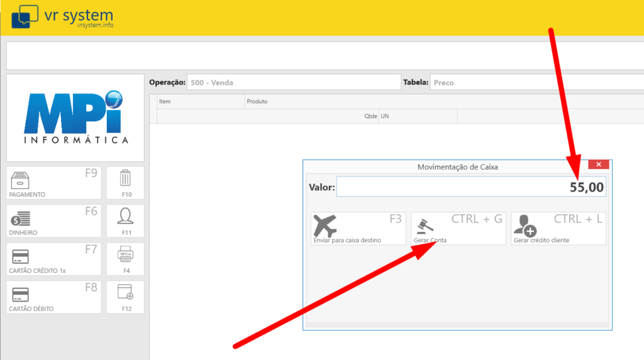Click the F12 new window icon

click(x=125, y=297)
